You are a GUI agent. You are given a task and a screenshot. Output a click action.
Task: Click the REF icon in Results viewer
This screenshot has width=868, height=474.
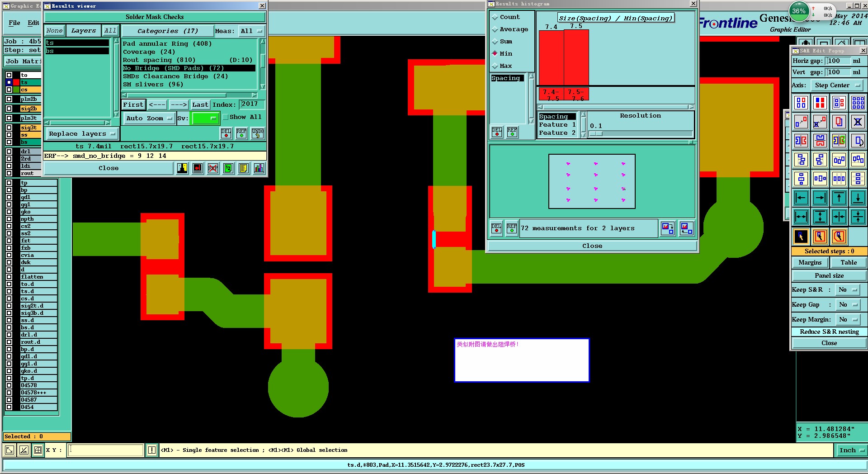[x=242, y=133]
